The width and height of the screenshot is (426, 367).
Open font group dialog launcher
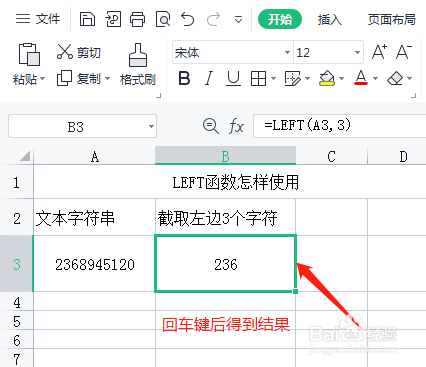point(414,95)
